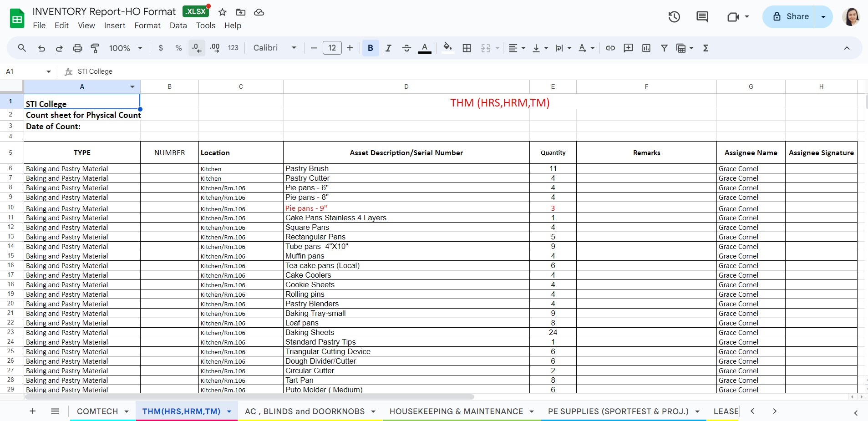Open the 100% zoom dropdown

tap(126, 48)
